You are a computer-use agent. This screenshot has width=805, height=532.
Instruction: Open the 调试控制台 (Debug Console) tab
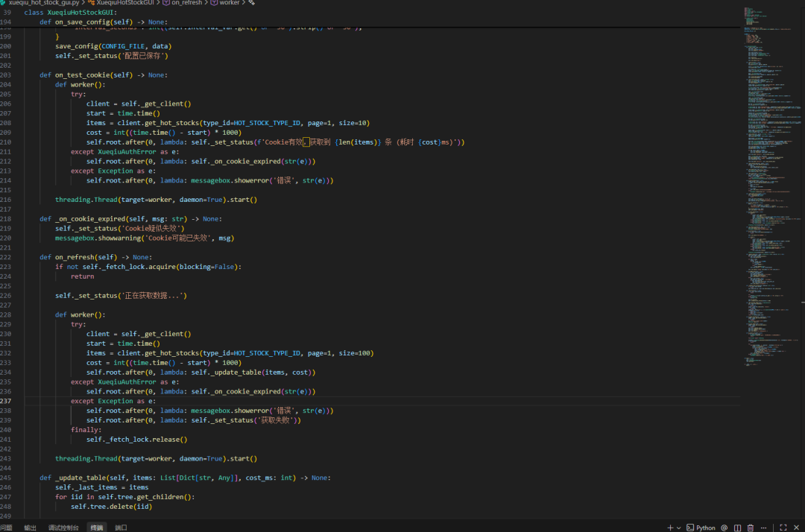pos(64,528)
